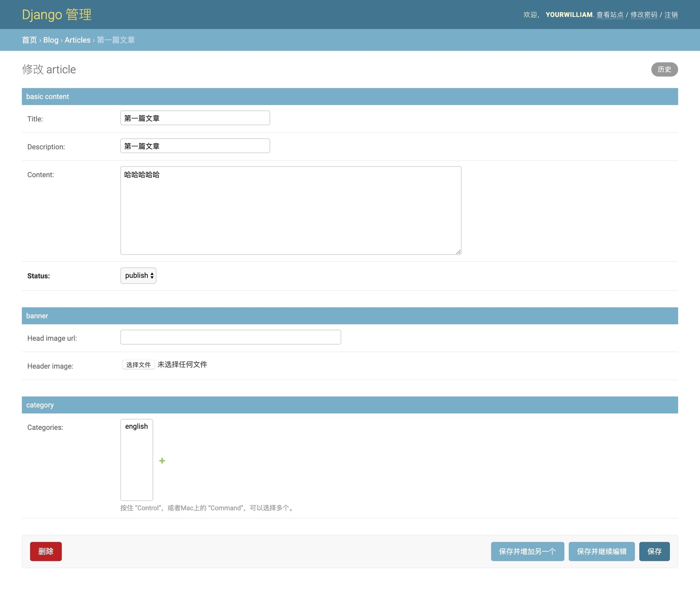
Task: Open Blog breadcrumb link
Action: [x=51, y=40]
